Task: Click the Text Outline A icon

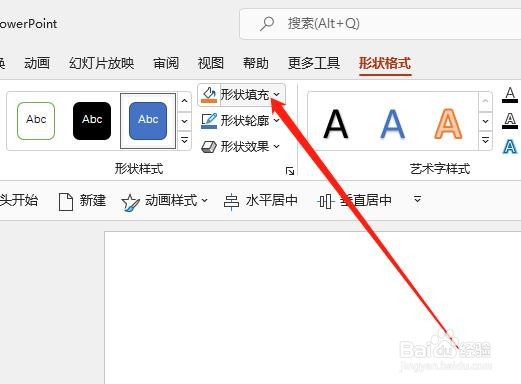Action: pyautogui.click(x=510, y=120)
